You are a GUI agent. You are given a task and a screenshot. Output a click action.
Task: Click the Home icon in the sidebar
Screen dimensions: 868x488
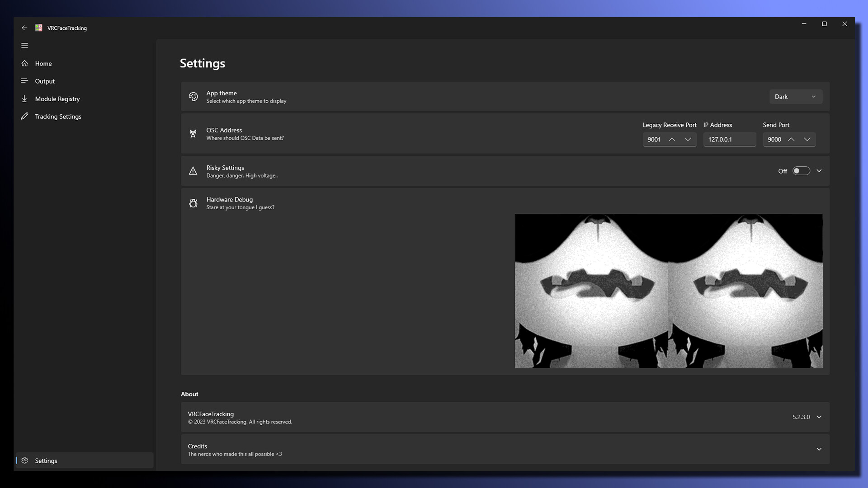pos(25,63)
